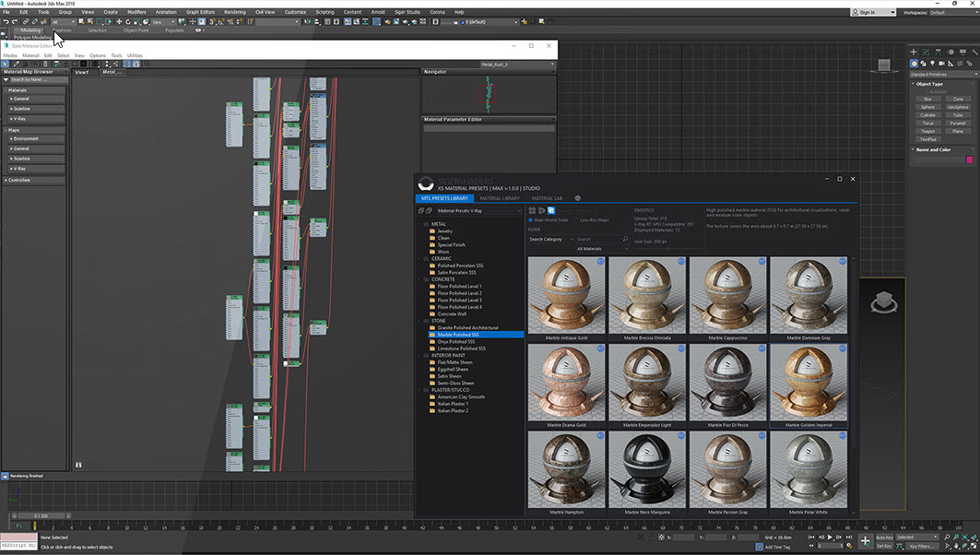Toggle the Auto Key button
The width and height of the screenshot is (980, 555).
coord(883,537)
